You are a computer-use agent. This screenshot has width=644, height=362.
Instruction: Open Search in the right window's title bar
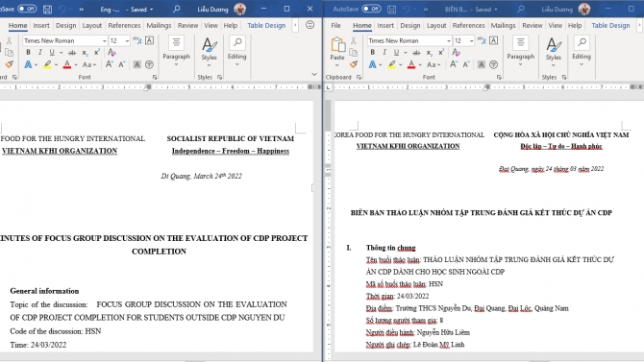(521, 9)
